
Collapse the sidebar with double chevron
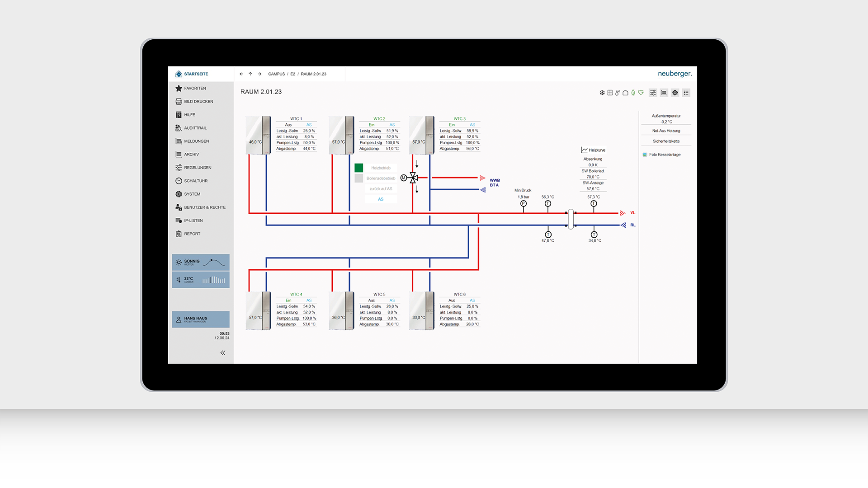(x=223, y=353)
